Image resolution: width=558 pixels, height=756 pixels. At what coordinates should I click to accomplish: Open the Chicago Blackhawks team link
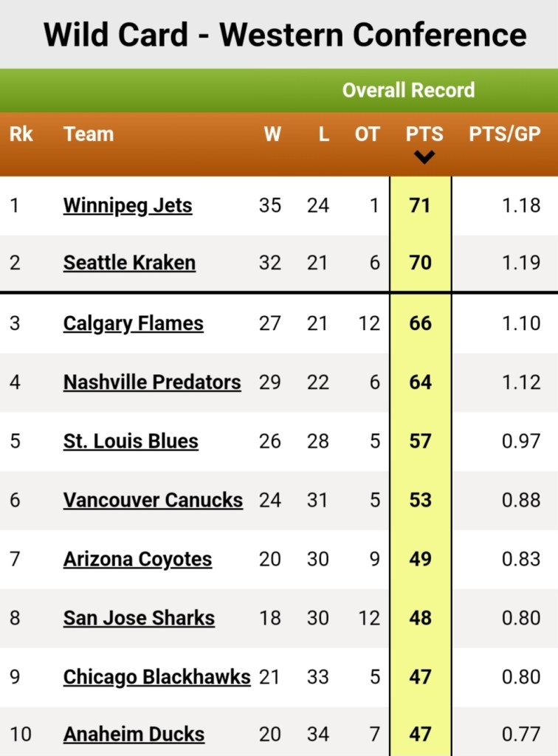pos(156,678)
